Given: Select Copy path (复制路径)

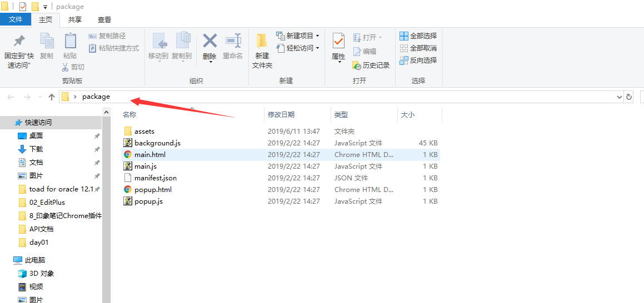Looking at the screenshot, I should click(x=107, y=36).
